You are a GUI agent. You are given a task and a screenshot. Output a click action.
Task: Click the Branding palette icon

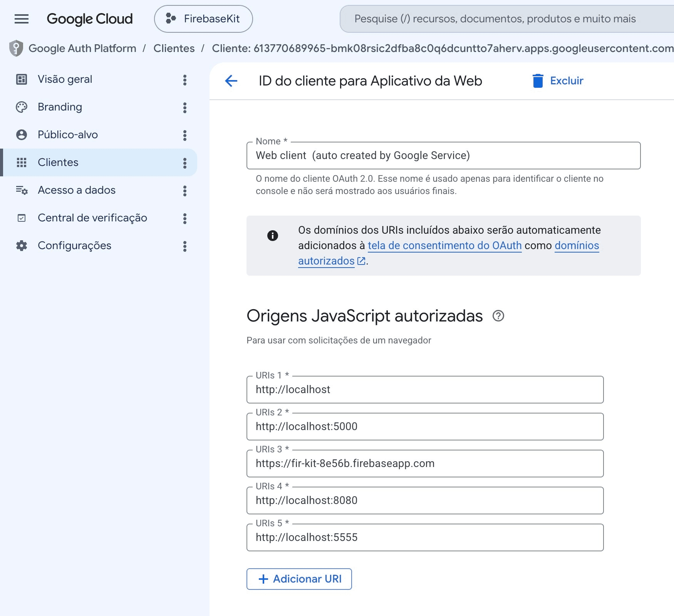[22, 107]
